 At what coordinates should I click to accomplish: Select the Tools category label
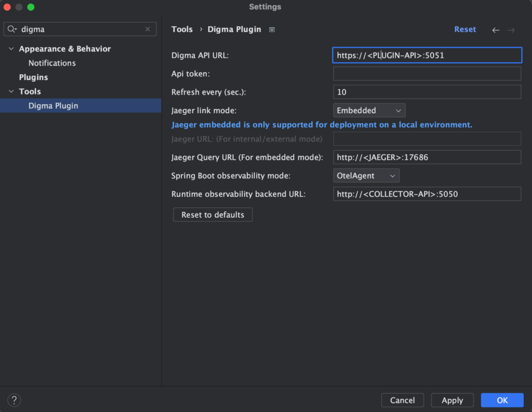tap(30, 91)
